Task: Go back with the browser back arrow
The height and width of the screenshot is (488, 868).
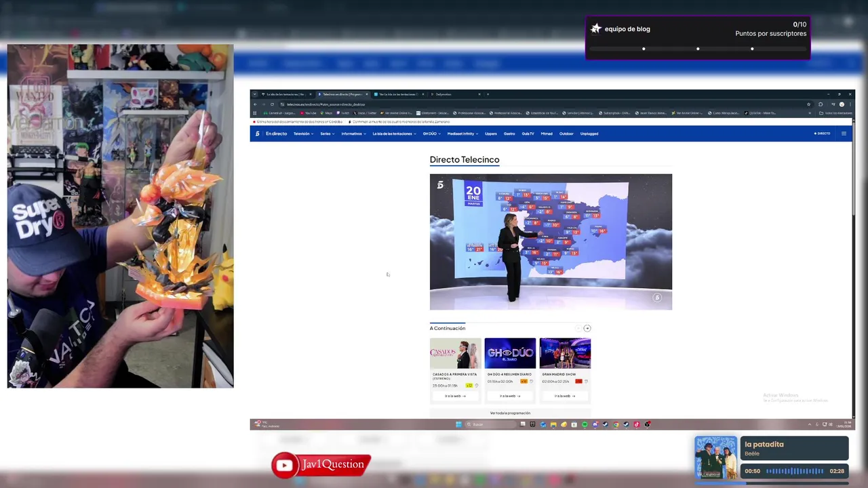Action: coord(255,104)
